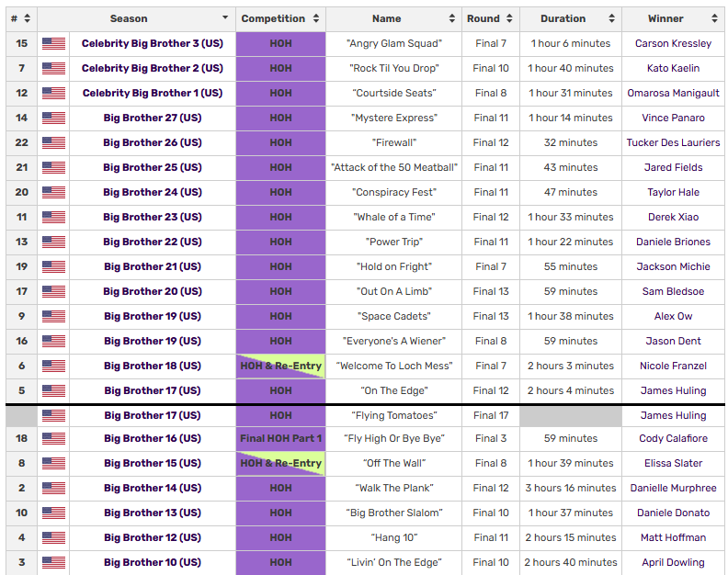Viewport: 728px width, 575px height.
Task: Open Celebrity Big Brother 1 (US) link
Action: click(153, 94)
